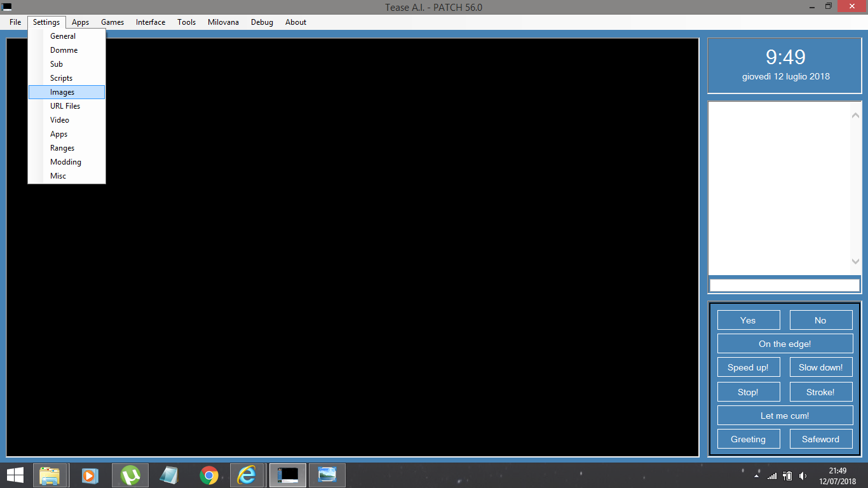This screenshot has height=488, width=868.
Task: Click the Yes button
Action: point(749,320)
